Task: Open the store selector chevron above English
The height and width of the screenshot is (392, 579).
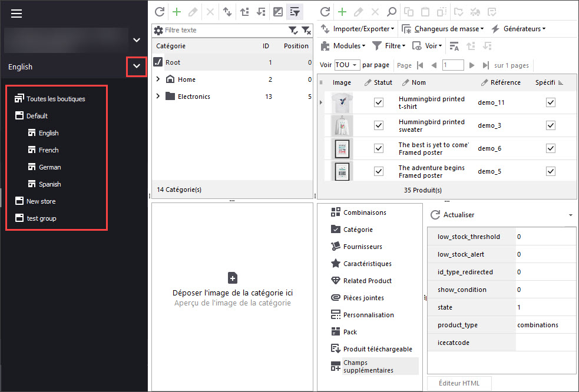Action: pos(137,40)
